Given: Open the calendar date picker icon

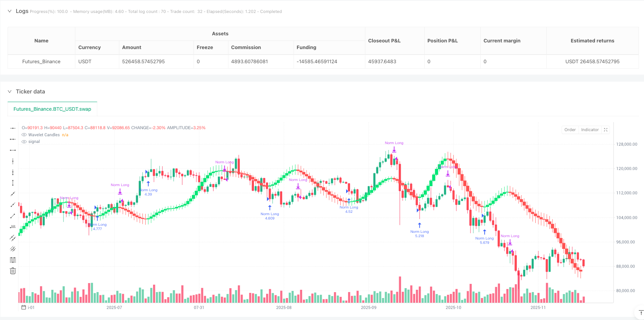Looking at the screenshot, I should click(x=24, y=307).
